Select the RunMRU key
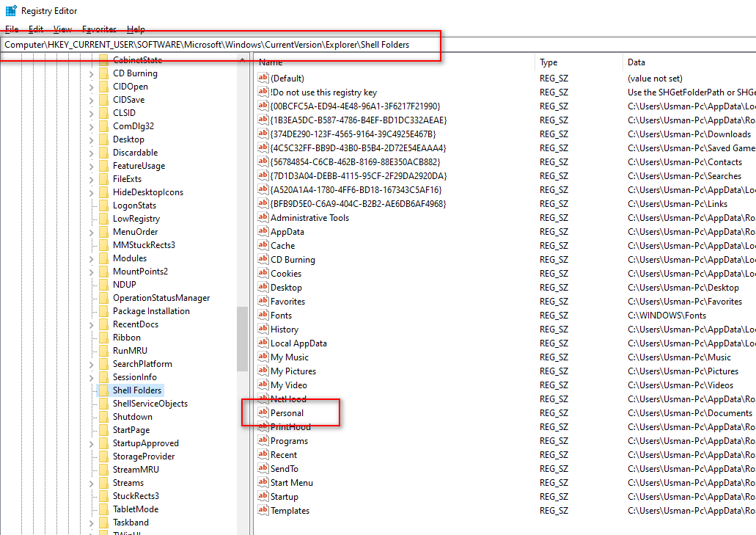The image size is (756, 535). pyautogui.click(x=130, y=351)
